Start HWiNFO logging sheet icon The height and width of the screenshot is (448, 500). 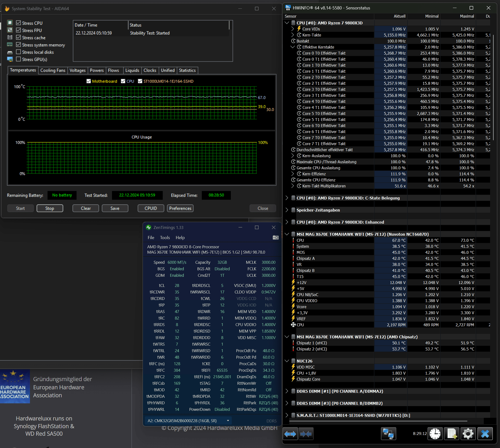(451, 434)
